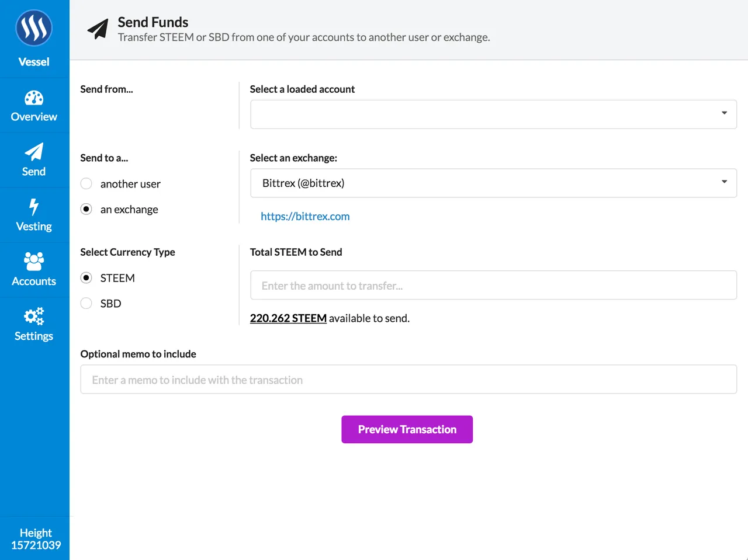748x560 pixels.
Task: Click the Vessel app name text
Action: [34, 62]
